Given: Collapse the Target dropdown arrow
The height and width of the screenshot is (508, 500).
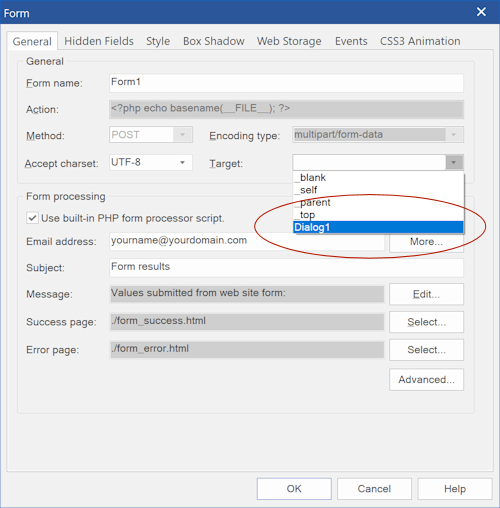Looking at the screenshot, I should [454, 163].
